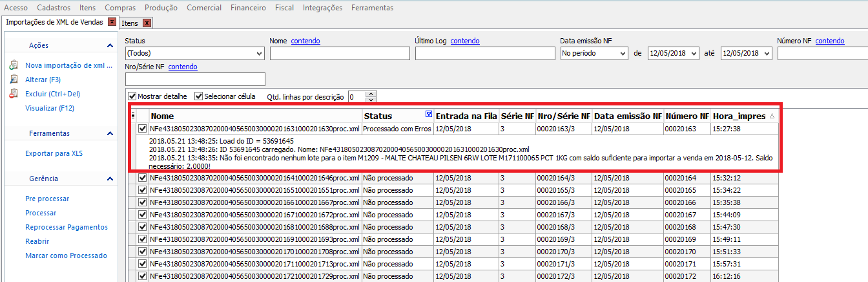Screen dimensions: 868x282
Task: Click 'contendo' link next to Número NF
Action: (830, 41)
